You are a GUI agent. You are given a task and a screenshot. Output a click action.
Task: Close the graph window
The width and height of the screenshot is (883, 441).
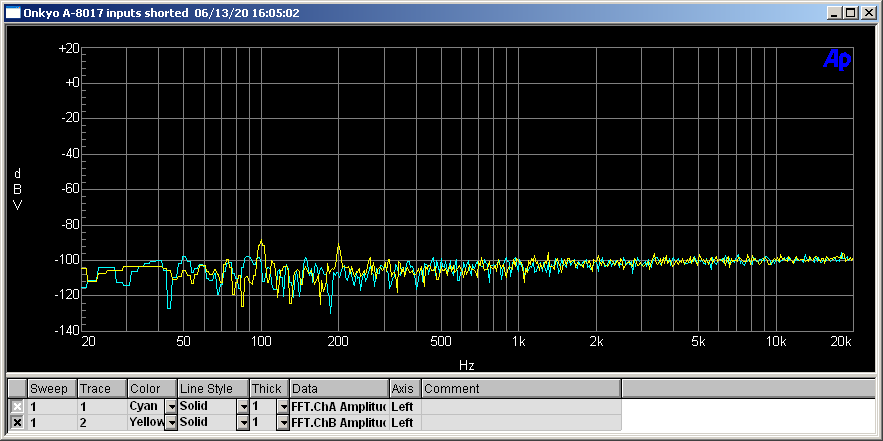click(868, 13)
